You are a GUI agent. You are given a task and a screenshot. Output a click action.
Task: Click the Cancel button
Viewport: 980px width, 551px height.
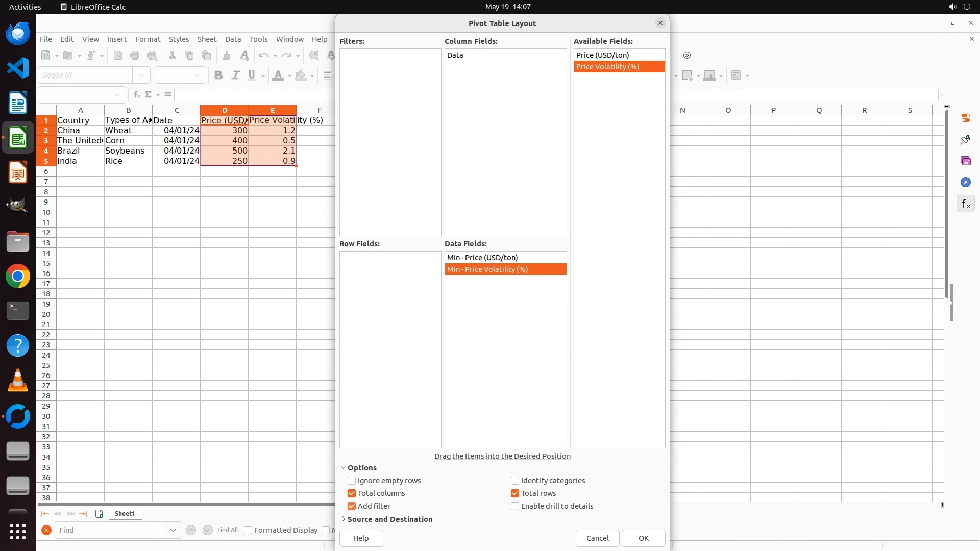pos(597,538)
